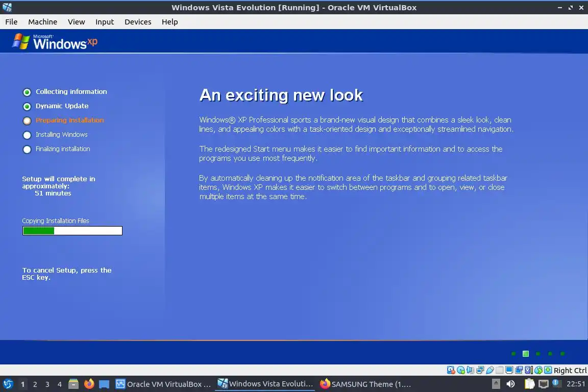The width and height of the screenshot is (588, 392).
Task: Click the USB devices status icon
Action: click(490, 370)
